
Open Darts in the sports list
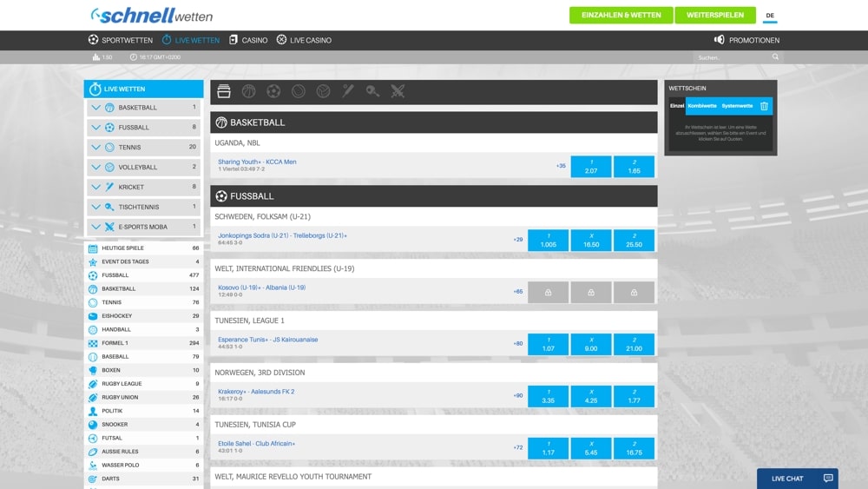[144, 479]
